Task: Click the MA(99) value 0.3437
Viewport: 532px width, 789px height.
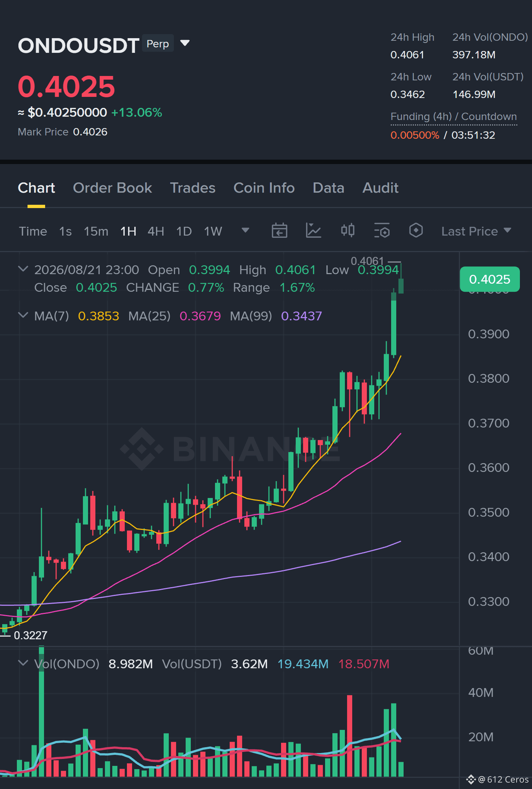Action: click(301, 316)
